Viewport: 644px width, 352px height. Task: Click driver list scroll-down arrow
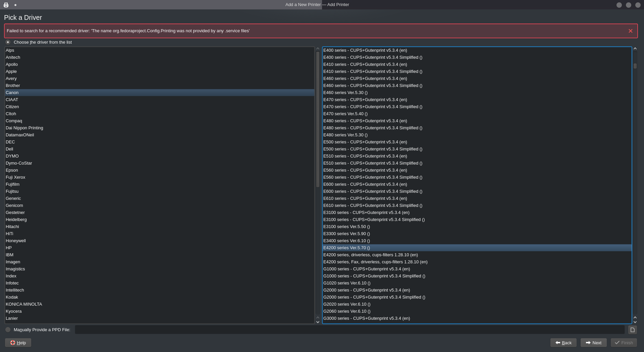point(635,322)
